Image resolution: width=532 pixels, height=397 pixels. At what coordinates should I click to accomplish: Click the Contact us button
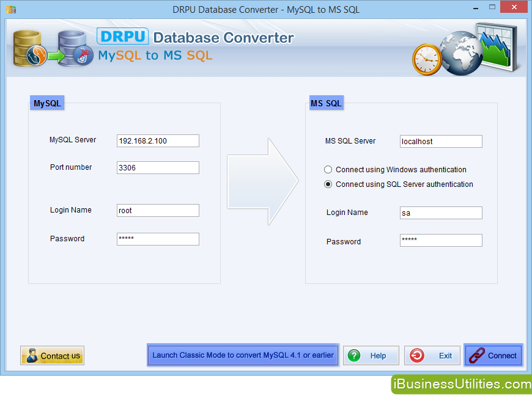52,355
